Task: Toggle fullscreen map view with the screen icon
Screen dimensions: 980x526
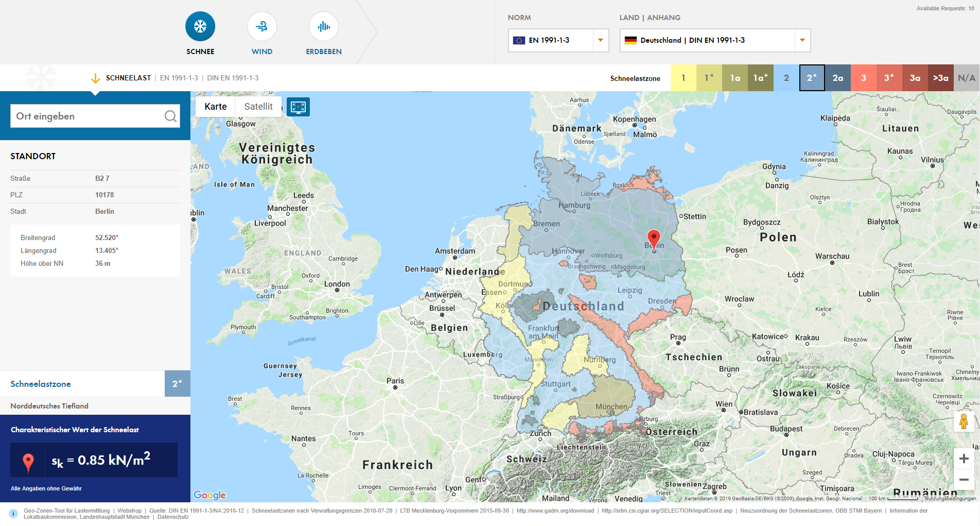Action: 299,107
